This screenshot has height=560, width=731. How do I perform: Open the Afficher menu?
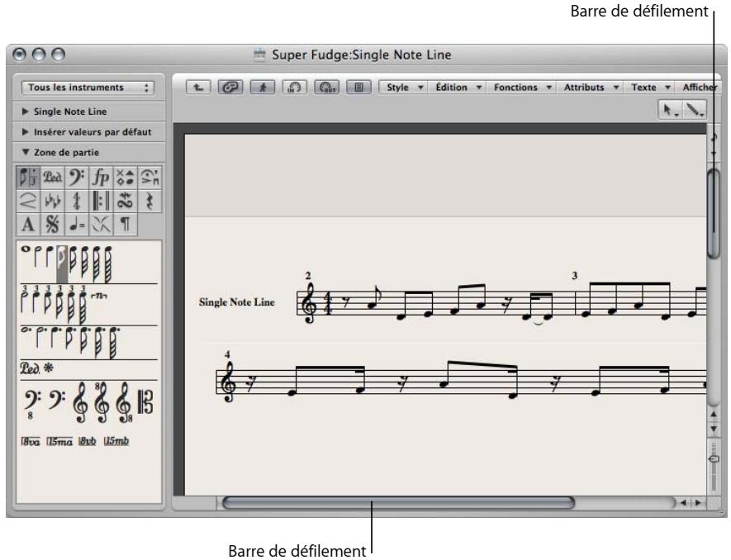700,88
